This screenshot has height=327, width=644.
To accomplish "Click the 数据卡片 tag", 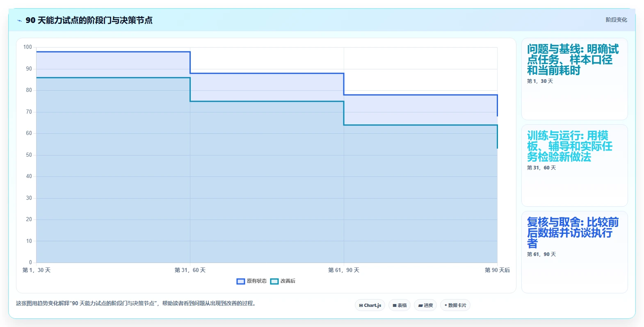I will click(455, 305).
